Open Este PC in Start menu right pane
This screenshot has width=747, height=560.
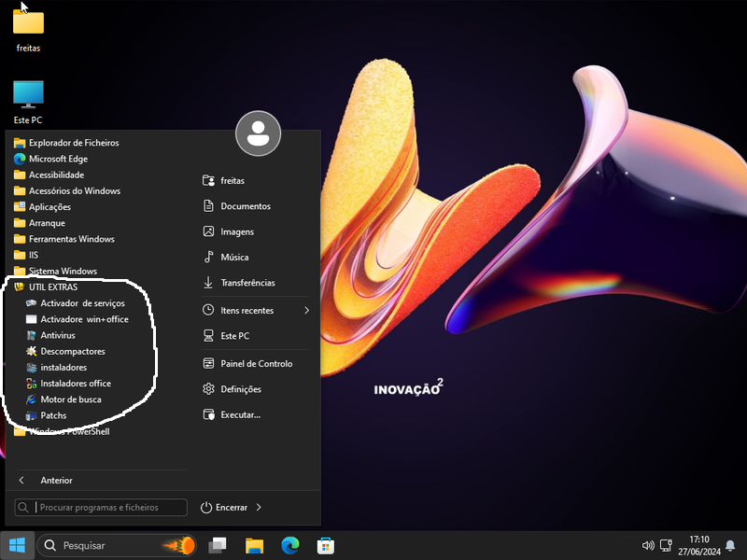pyautogui.click(x=226, y=336)
